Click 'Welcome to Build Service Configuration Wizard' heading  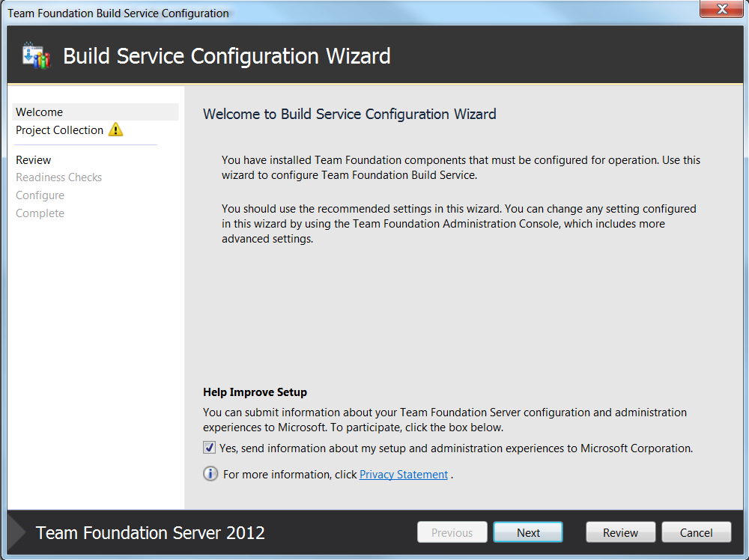click(x=349, y=114)
